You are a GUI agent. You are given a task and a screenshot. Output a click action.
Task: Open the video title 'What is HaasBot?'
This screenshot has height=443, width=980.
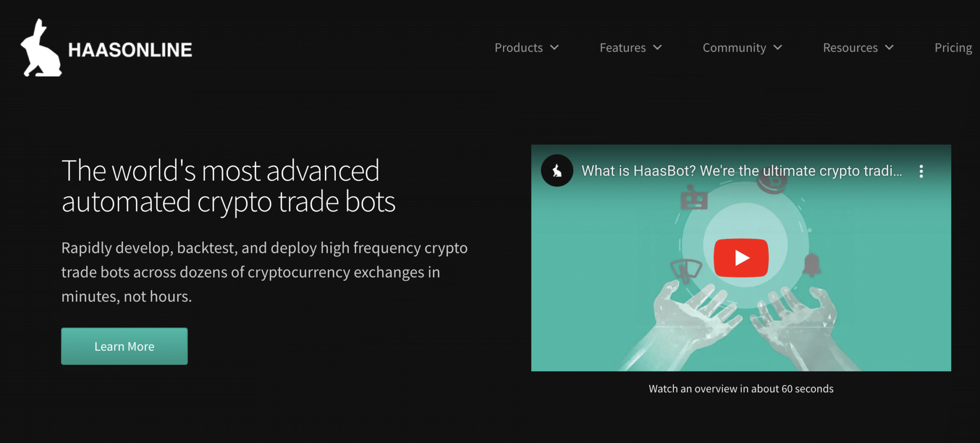click(x=742, y=171)
